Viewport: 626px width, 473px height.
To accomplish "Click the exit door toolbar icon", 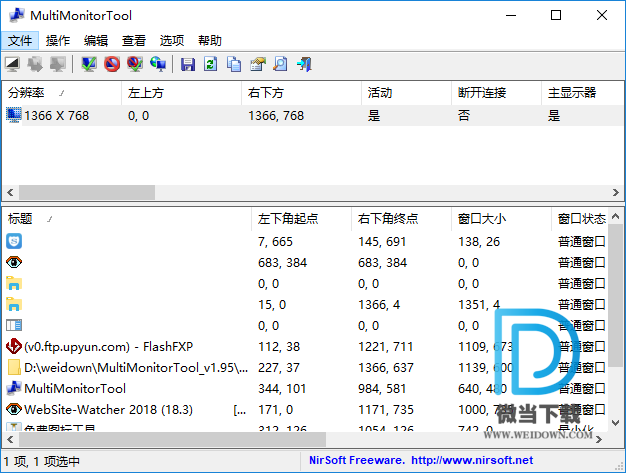I will (304, 64).
